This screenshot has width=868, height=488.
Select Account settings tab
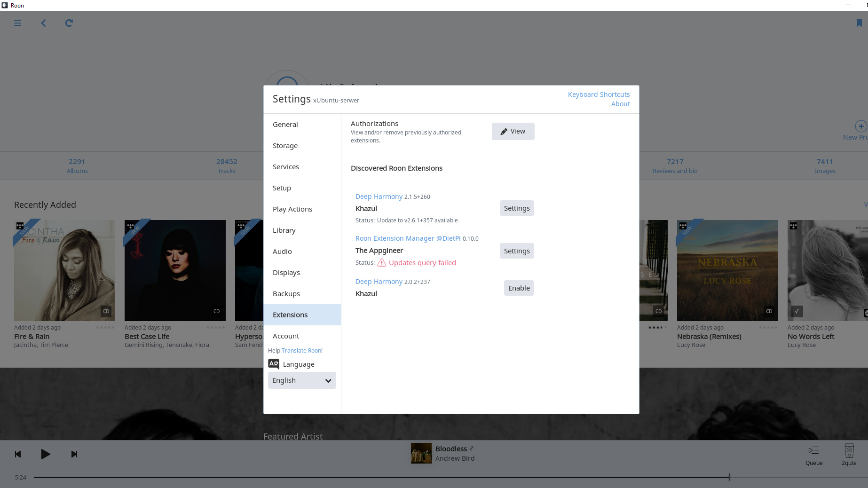pyautogui.click(x=302, y=336)
